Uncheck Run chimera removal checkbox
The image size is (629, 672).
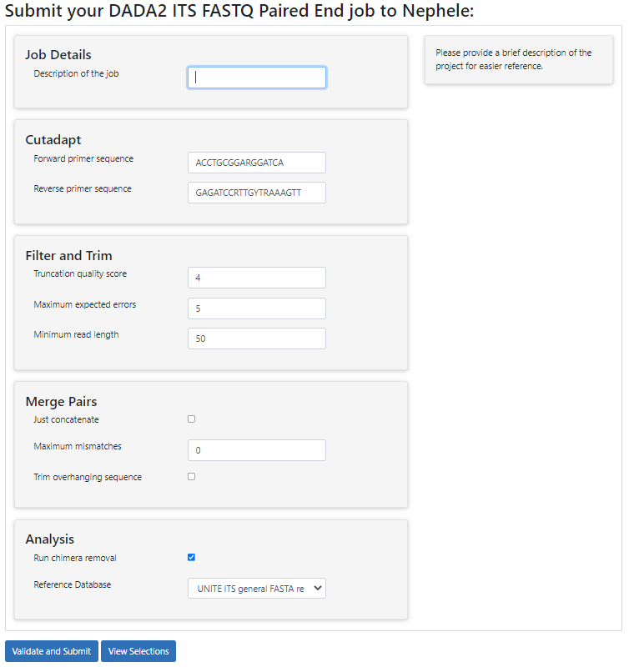click(x=191, y=557)
